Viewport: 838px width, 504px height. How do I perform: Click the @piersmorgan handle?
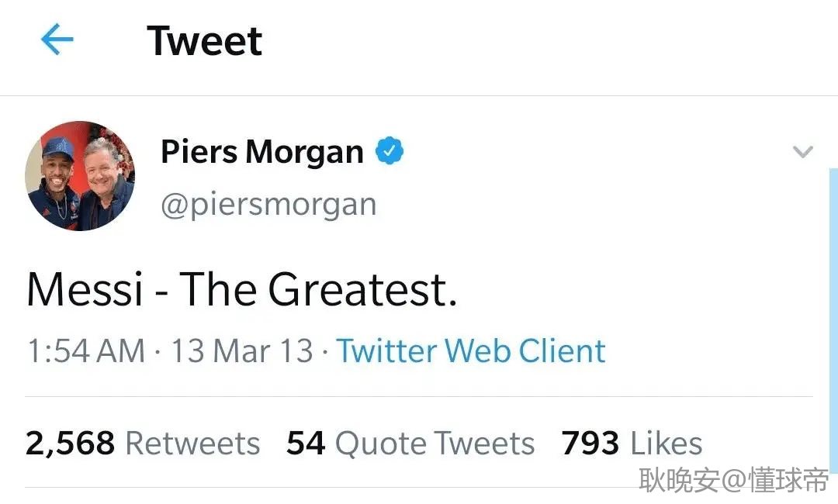pyautogui.click(x=268, y=204)
